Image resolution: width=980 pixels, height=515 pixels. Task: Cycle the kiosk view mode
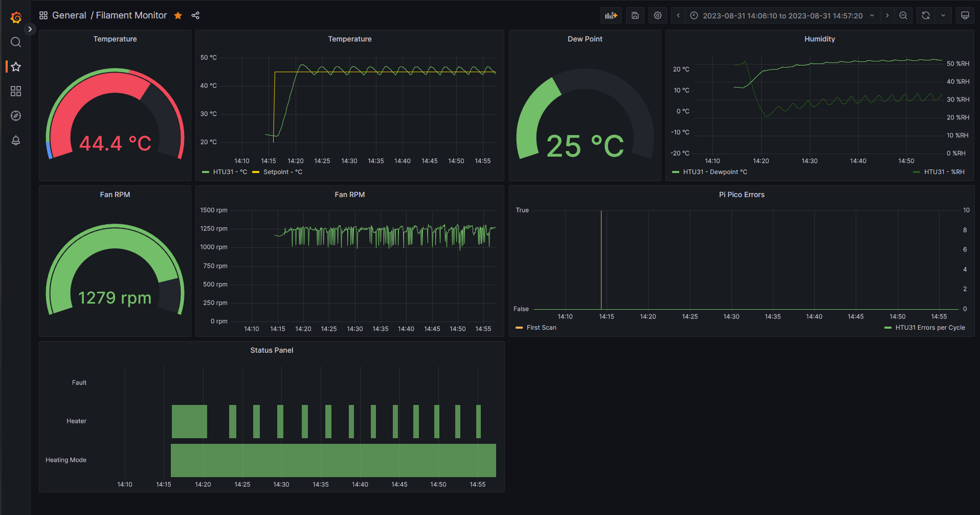965,15
